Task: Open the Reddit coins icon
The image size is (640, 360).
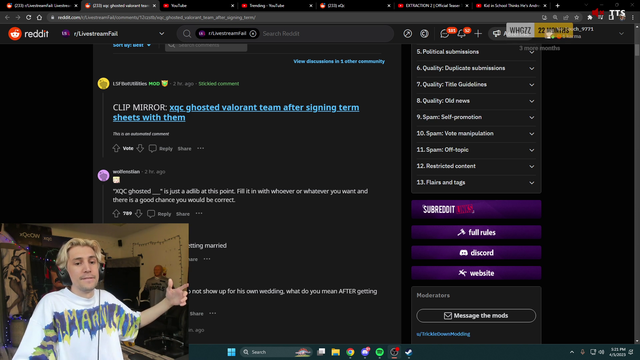Action: point(424,34)
